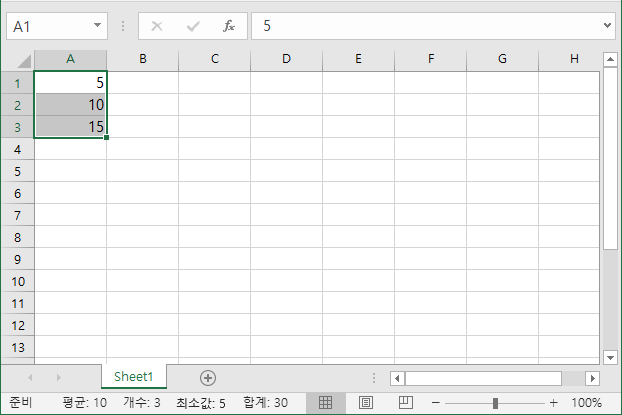The height and width of the screenshot is (415, 622).
Task: Select row 4 header
Action: pos(17,149)
